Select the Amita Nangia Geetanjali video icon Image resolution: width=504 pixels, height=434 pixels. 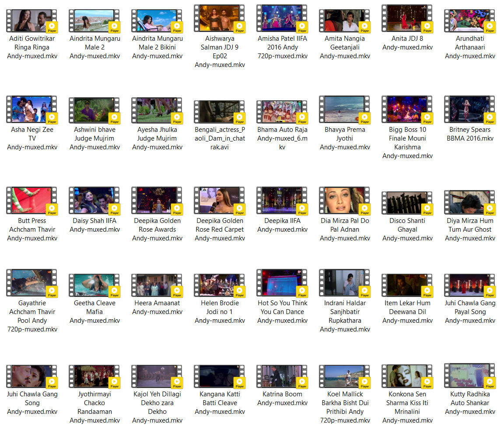(x=345, y=21)
